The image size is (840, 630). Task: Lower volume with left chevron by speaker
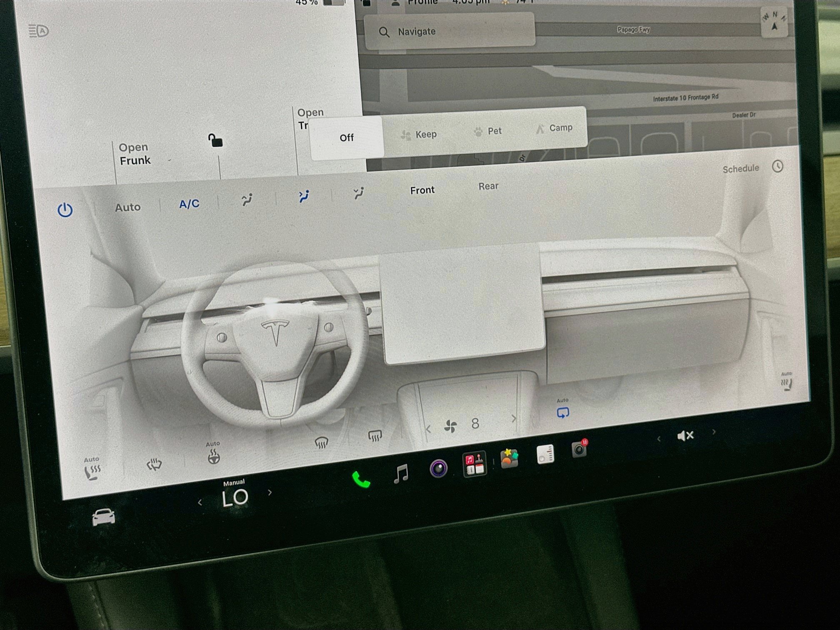659,439
